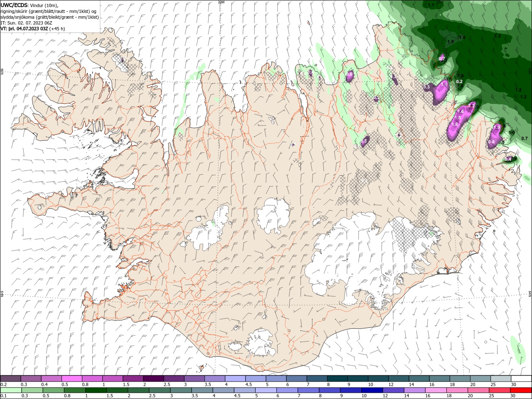Select the deep blue 10 rain legend swatch
Screen dimensions: 532x399
point(372,390)
